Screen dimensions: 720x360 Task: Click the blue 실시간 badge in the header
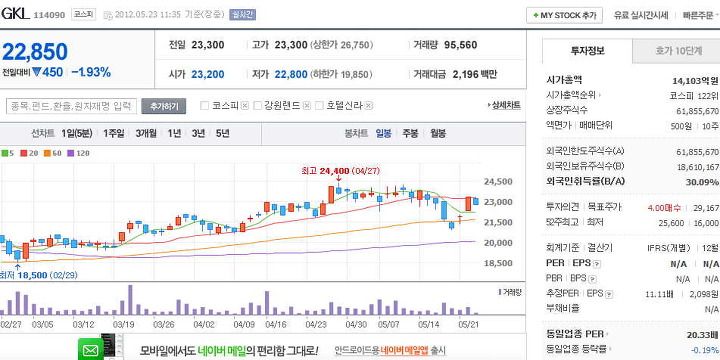pos(242,15)
